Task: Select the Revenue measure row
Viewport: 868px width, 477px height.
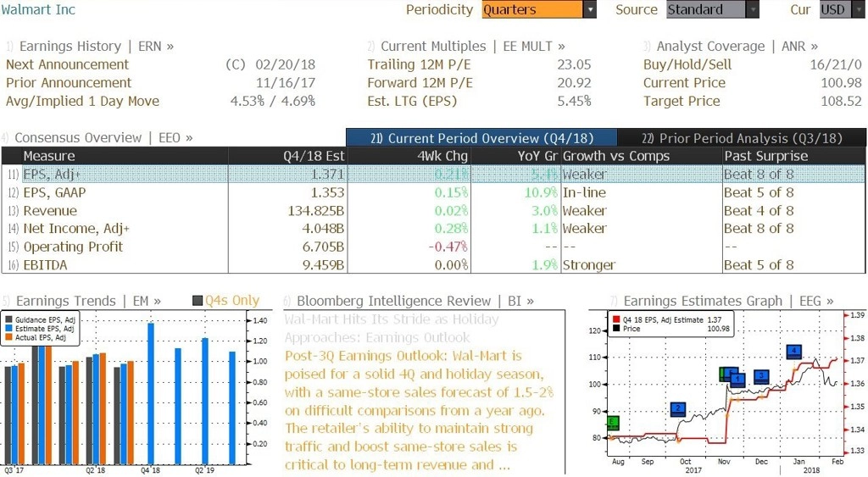Action: (x=433, y=211)
